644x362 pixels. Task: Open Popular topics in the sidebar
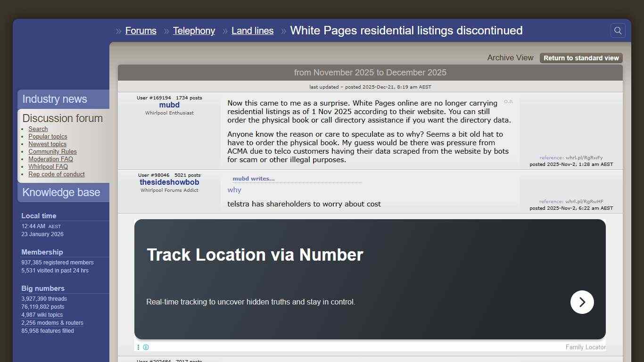coord(48,136)
